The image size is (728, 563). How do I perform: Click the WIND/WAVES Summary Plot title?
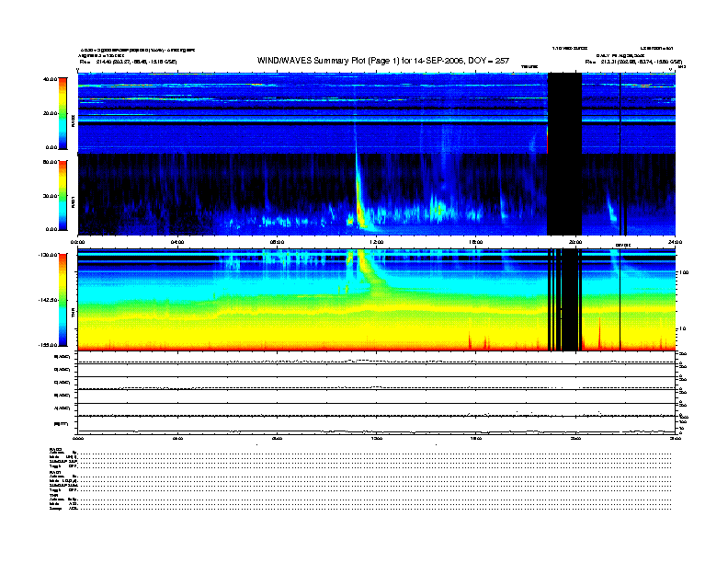tap(383, 61)
